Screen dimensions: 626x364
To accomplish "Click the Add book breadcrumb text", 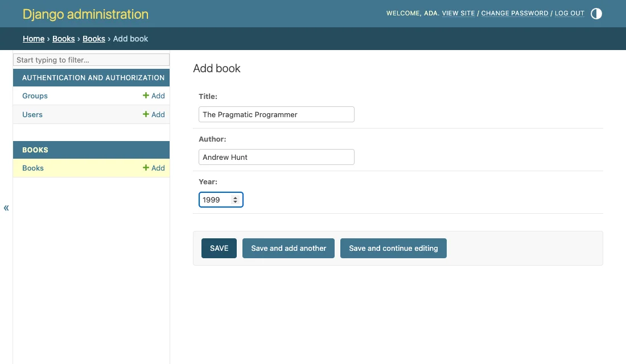I will (x=130, y=39).
